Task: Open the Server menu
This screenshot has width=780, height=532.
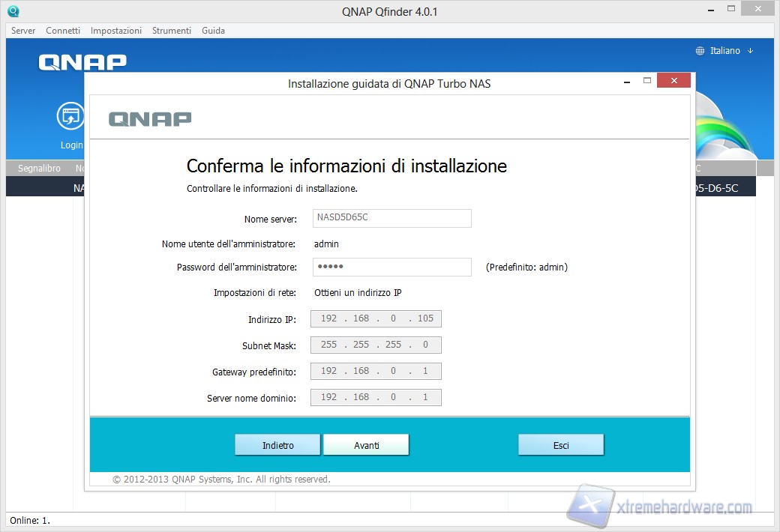Action: (x=23, y=31)
